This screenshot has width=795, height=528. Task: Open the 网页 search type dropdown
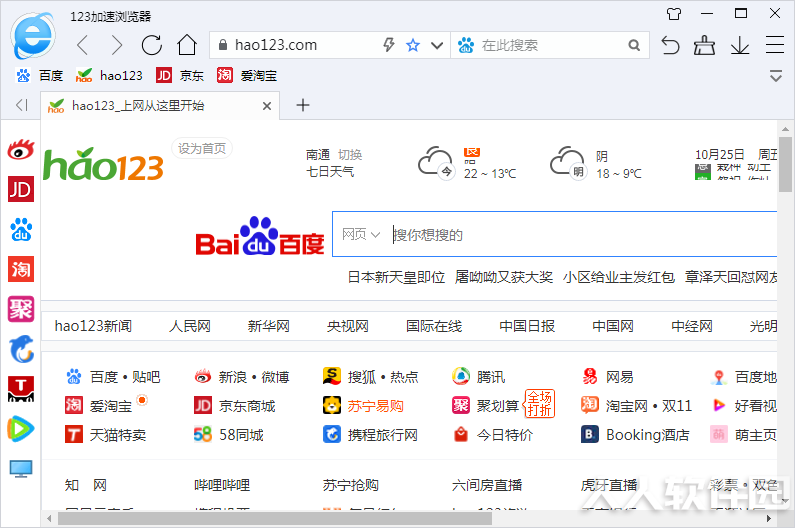click(360, 234)
